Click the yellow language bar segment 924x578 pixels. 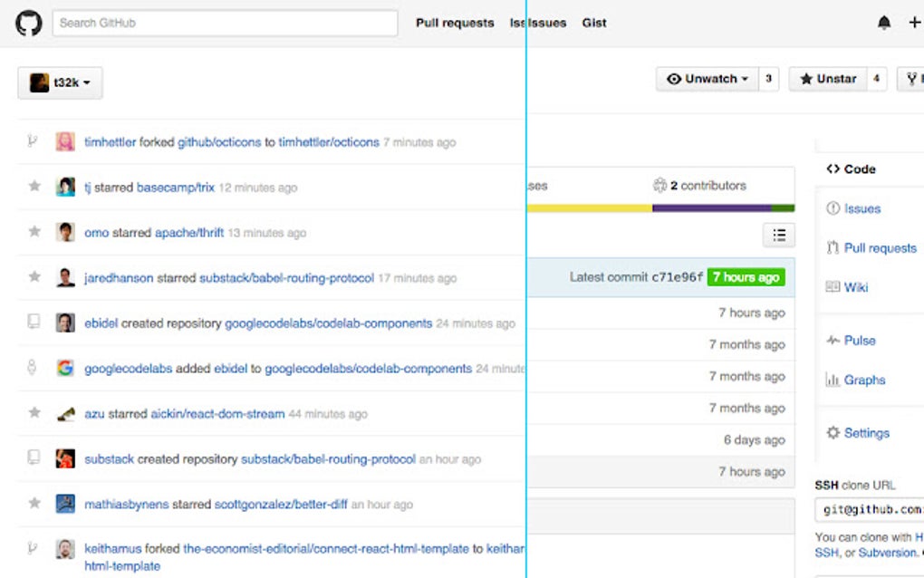pyautogui.click(x=589, y=208)
